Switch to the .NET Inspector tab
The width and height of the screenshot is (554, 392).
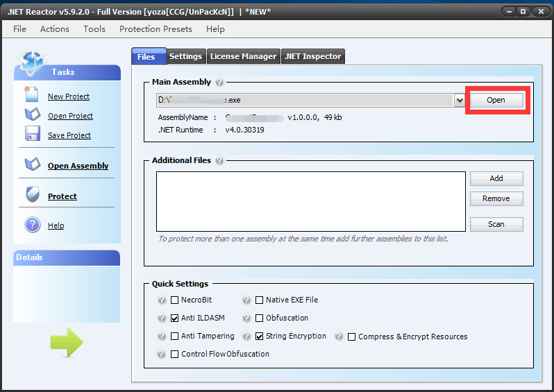point(313,56)
